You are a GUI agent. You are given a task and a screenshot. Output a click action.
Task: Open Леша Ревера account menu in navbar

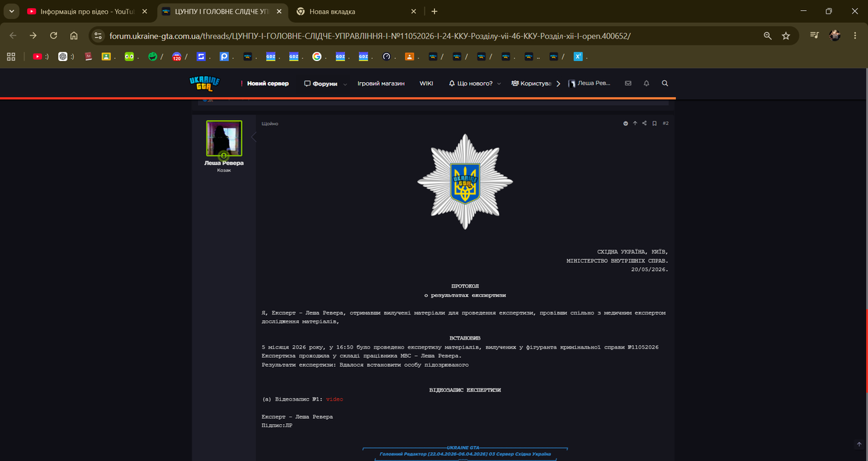pos(590,83)
